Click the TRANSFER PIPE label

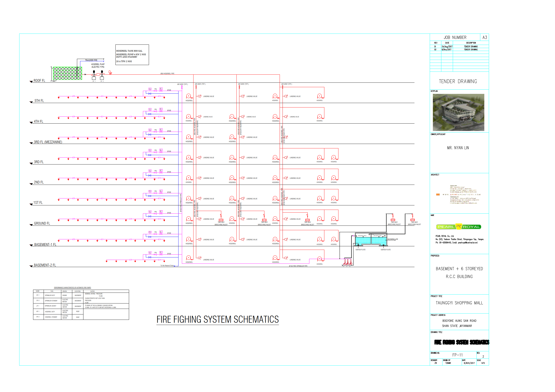(91, 60)
